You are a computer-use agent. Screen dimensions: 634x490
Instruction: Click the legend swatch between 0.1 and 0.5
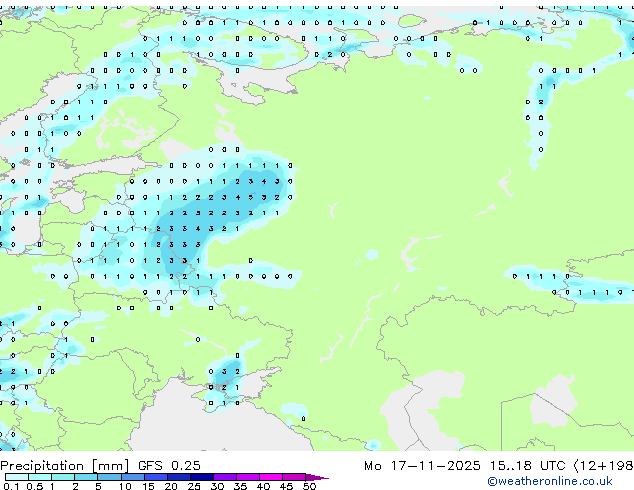pos(17,477)
